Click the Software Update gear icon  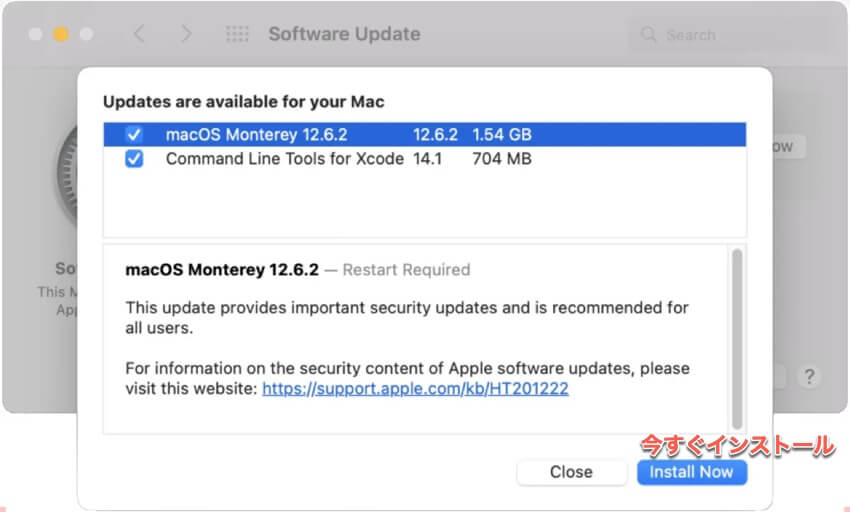tap(67, 174)
